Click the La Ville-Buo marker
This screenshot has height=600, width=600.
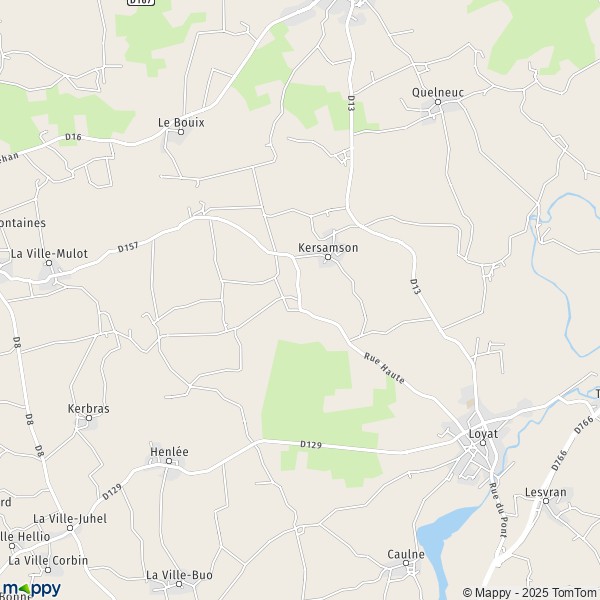(x=179, y=584)
